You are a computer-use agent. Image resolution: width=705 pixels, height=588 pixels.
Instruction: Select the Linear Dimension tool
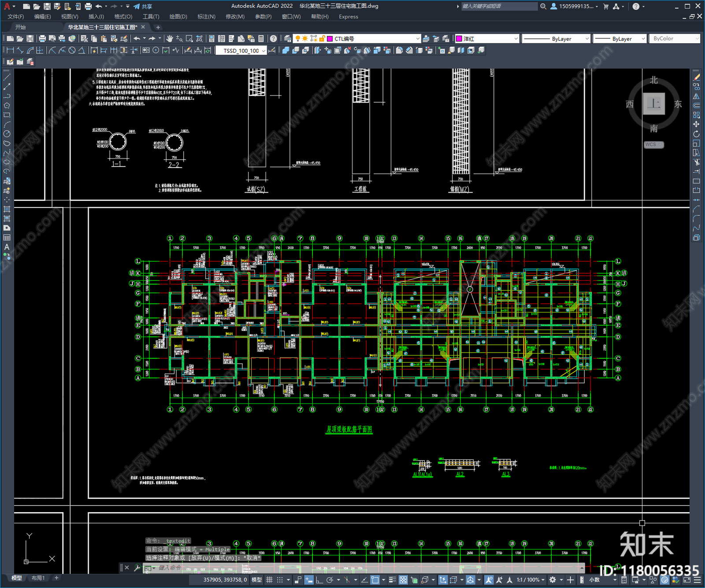10,50
